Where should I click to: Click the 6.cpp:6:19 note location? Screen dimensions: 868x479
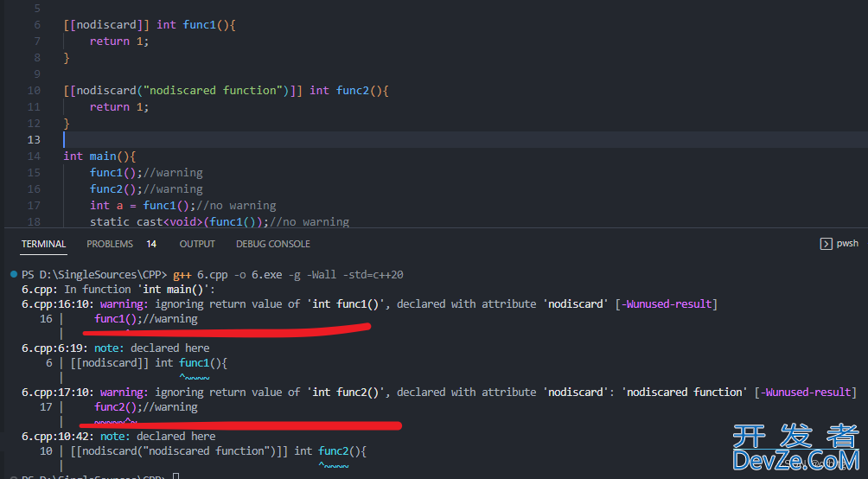click(x=56, y=348)
